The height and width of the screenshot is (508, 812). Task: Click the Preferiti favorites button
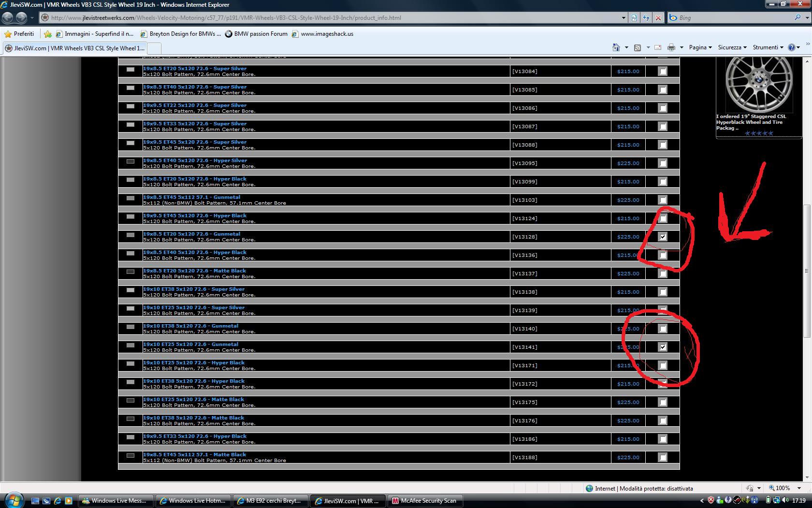tap(19, 34)
